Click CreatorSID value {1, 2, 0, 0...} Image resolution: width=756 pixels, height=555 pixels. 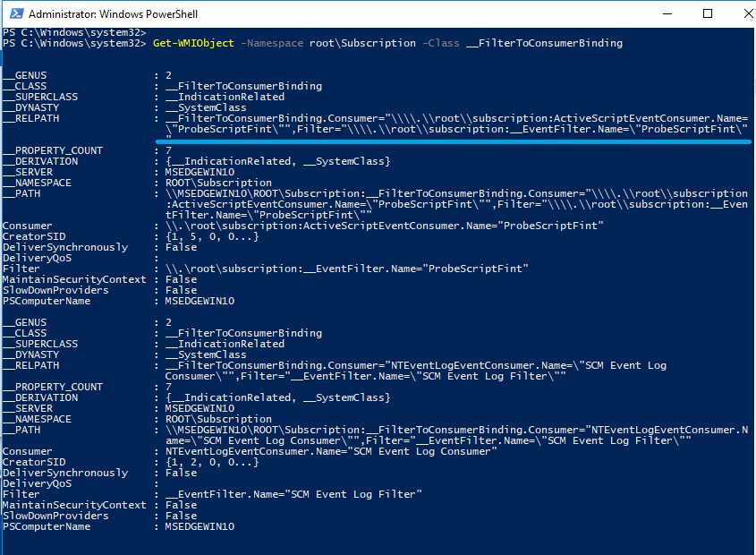[x=213, y=462]
